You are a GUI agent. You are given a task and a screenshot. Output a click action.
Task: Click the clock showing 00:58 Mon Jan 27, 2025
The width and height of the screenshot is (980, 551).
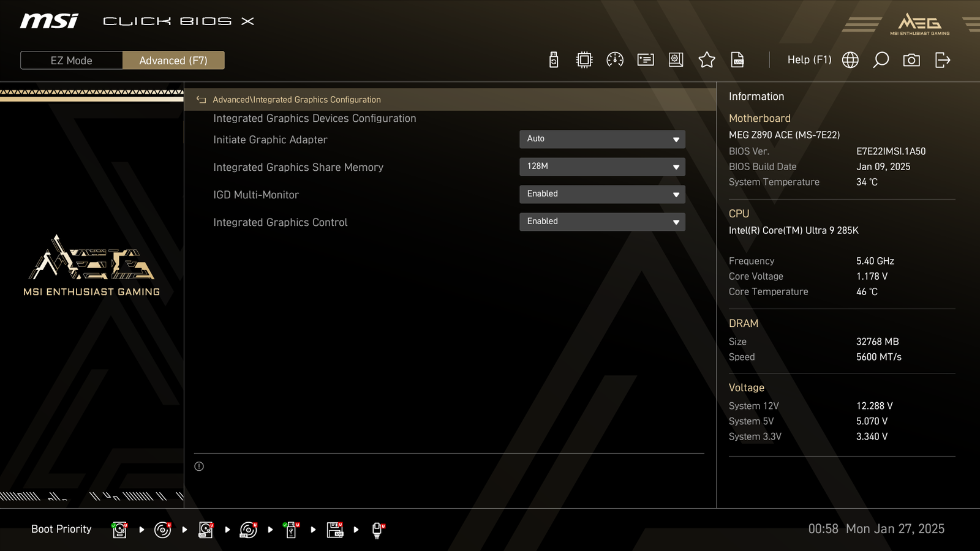point(876,529)
